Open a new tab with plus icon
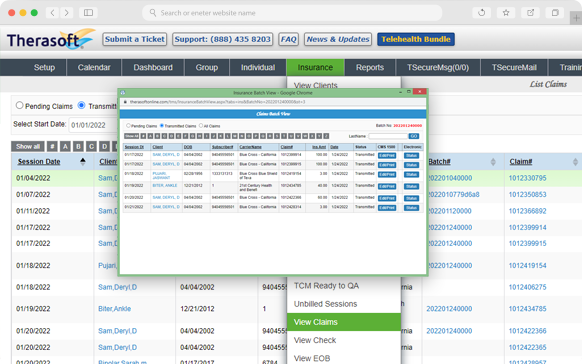Image resolution: width=582 pixels, height=364 pixels. click(x=576, y=18)
